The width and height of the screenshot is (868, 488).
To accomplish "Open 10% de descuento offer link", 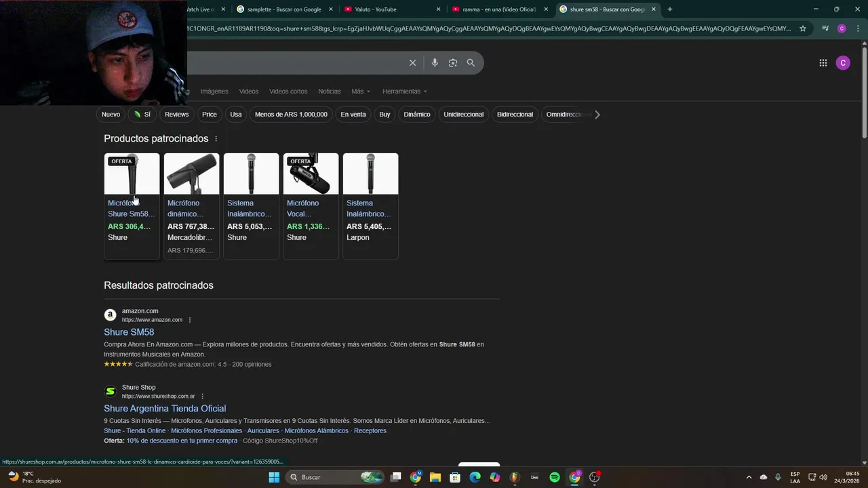I will (182, 441).
